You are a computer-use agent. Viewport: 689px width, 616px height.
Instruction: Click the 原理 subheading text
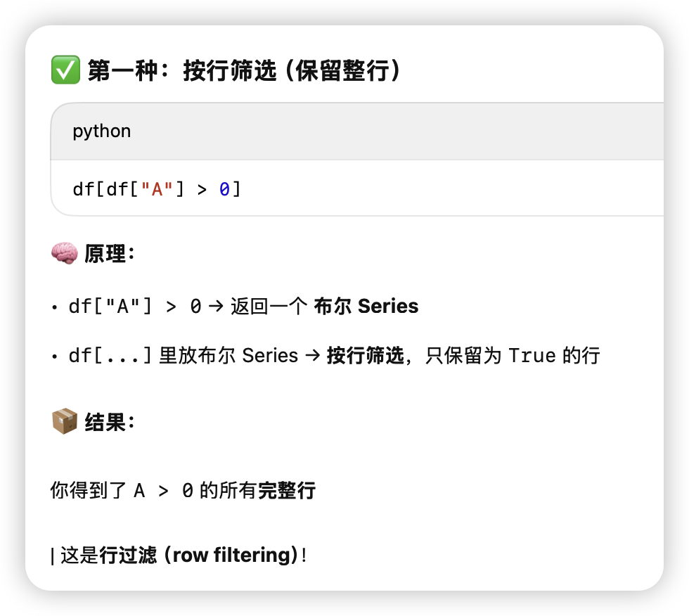coord(105,254)
